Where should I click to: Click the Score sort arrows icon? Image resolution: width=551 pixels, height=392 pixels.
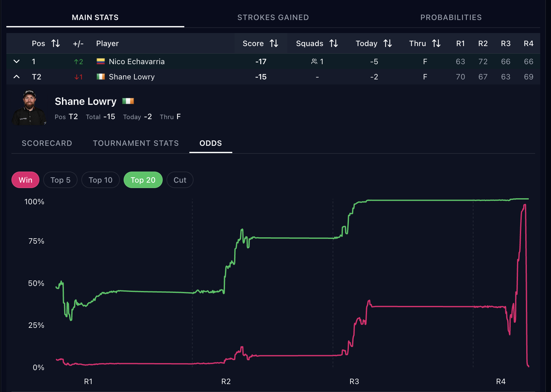(274, 44)
